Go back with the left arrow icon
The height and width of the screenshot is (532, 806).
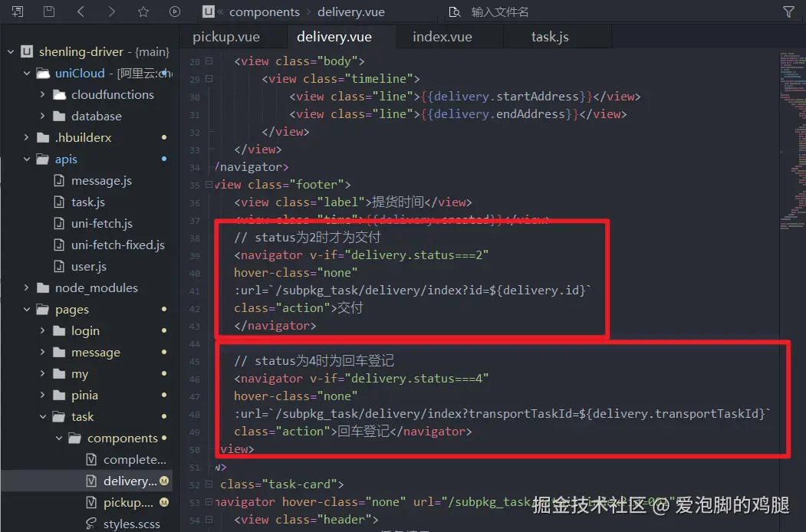pos(81,11)
